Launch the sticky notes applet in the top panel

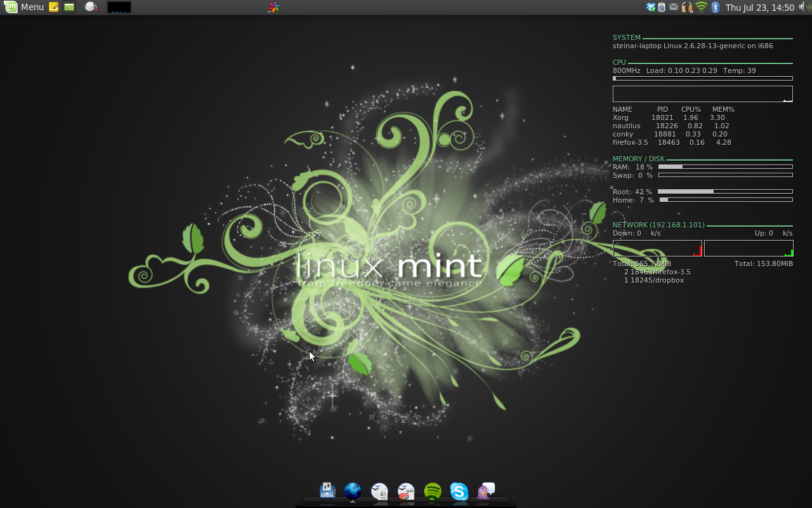(x=54, y=7)
